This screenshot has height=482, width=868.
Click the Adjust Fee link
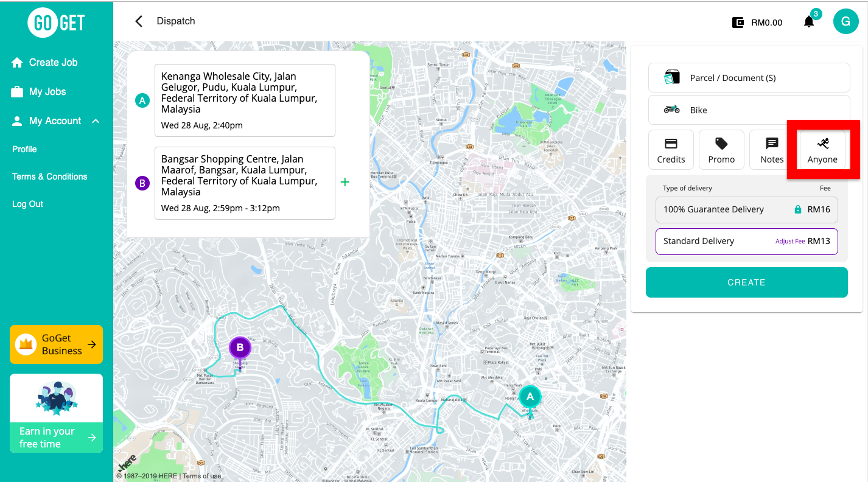click(x=790, y=242)
